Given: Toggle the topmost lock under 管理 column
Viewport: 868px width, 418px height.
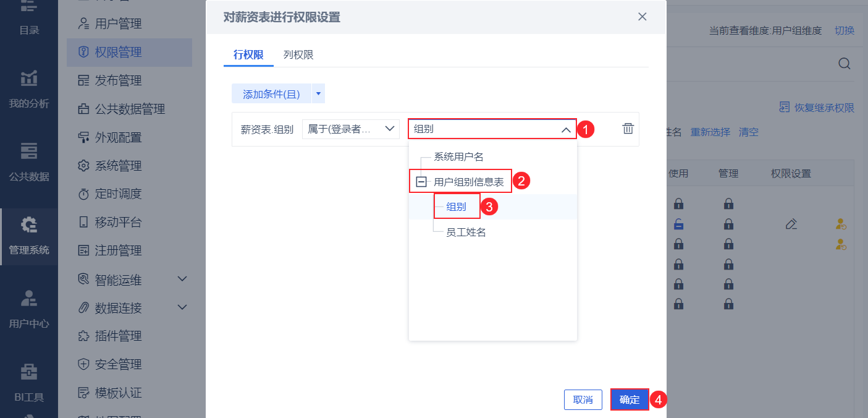Looking at the screenshot, I should point(728,203).
